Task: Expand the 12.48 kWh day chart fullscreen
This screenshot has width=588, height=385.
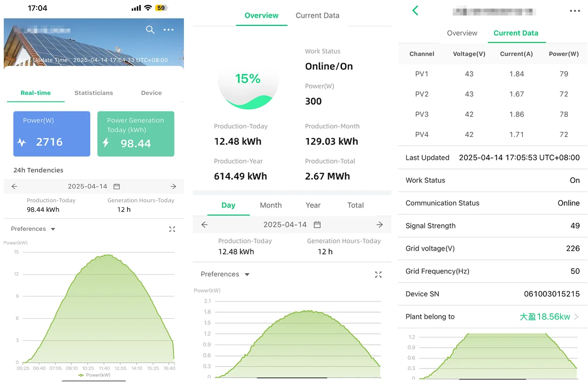Action: 378,275
